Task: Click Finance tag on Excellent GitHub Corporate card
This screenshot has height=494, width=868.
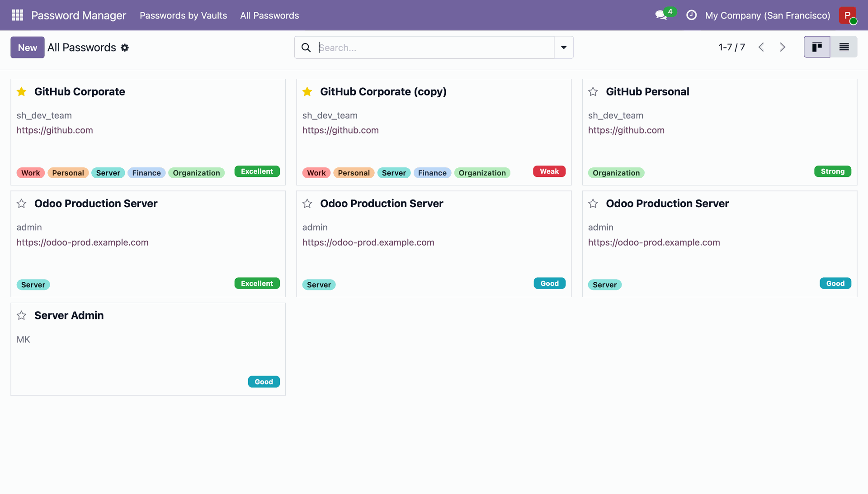Action: (x=146, y=173)
